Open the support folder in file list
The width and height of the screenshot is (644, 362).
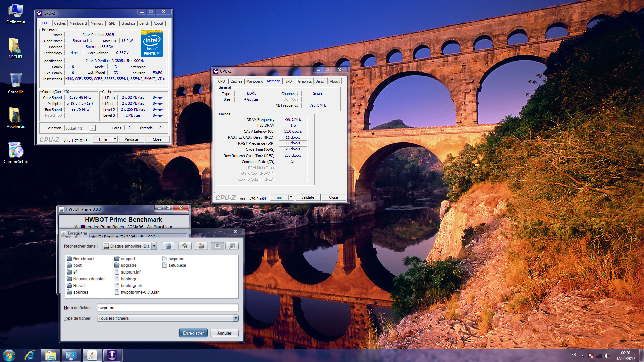[x=125, y=259]
